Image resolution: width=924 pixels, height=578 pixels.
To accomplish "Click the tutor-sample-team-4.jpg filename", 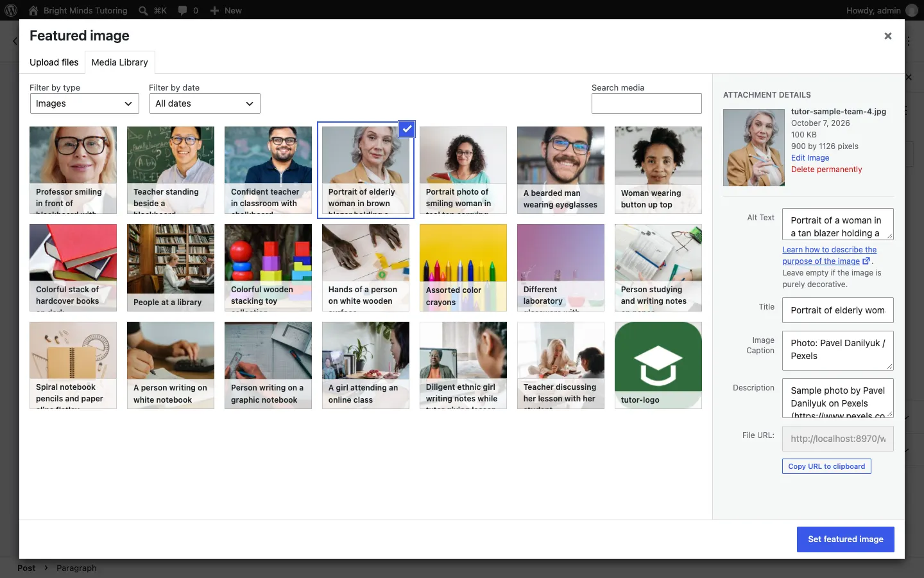I will pos(839,112).
